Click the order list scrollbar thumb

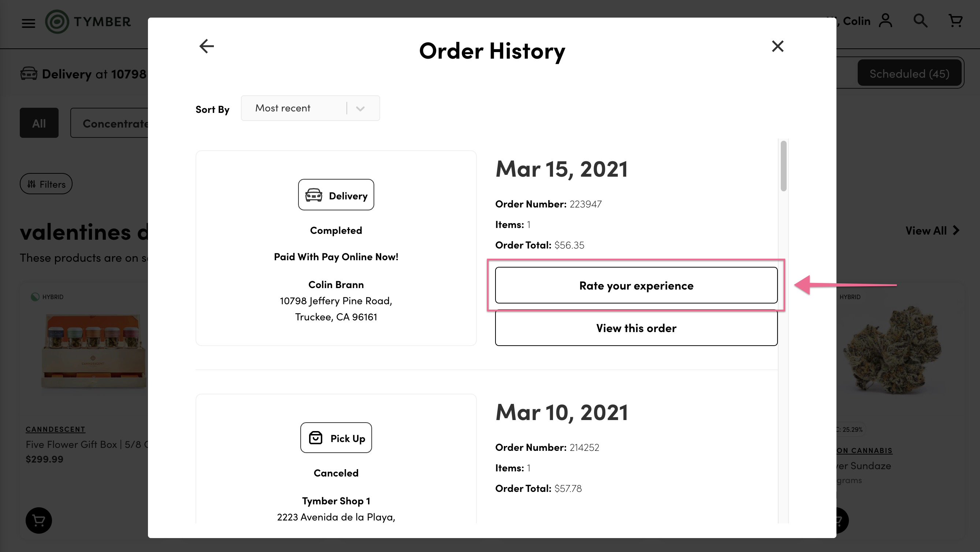[x=783, y=166]
